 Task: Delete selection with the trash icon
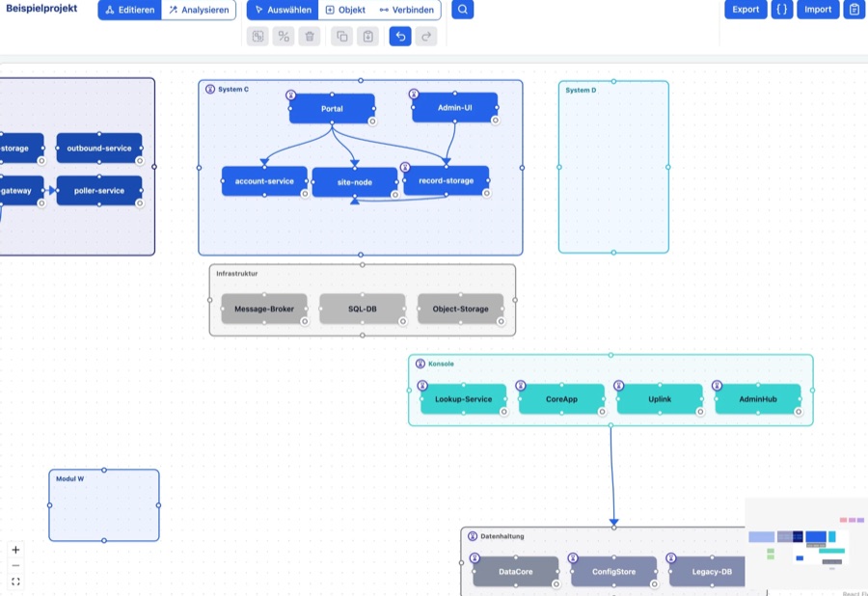pos(310,37)
